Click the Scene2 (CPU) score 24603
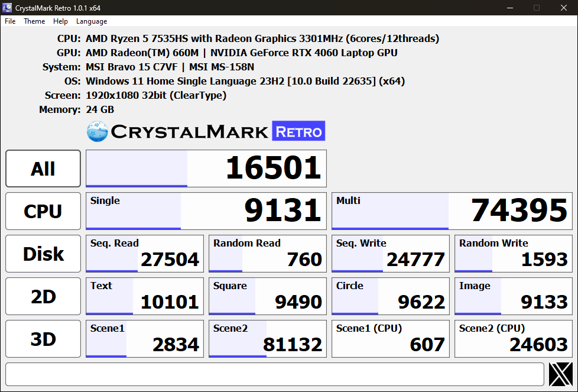 click(x=514, y=339)
